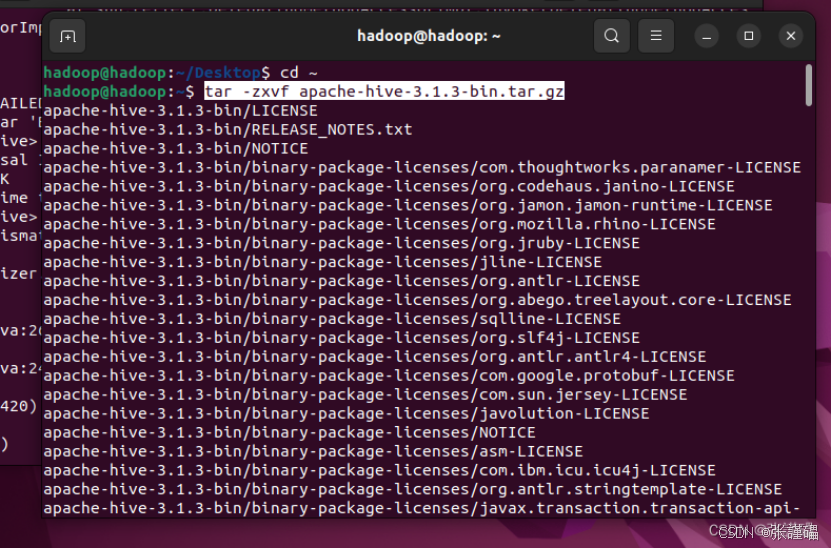Click the com.sun.jersey-LICENSE line
The image size is (831, 549).
pyautogui.click(x=365, y=395)
